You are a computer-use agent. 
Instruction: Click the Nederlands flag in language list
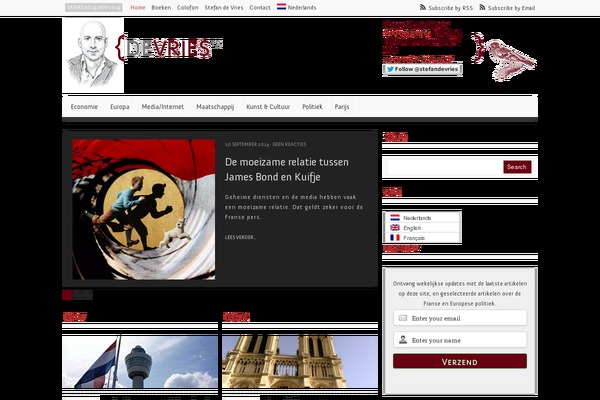point(395,218)
